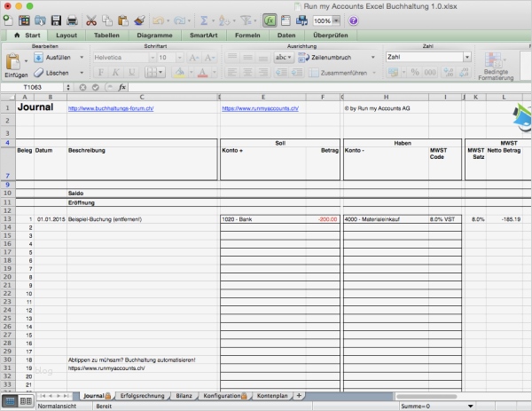This screenshot has width=532, height=411.
Task: Click Bedingte Formatierung button
Action: tap(496, 67)
